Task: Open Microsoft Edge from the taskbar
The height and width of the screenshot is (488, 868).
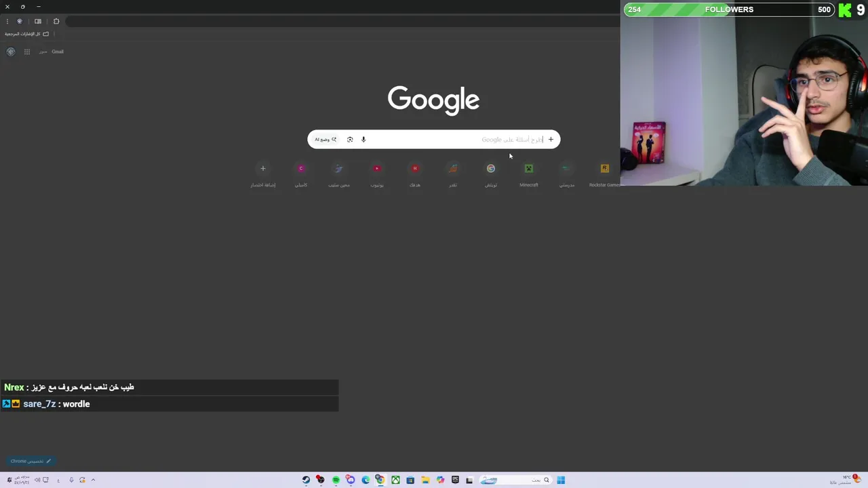Action: [x=366, y=480]
